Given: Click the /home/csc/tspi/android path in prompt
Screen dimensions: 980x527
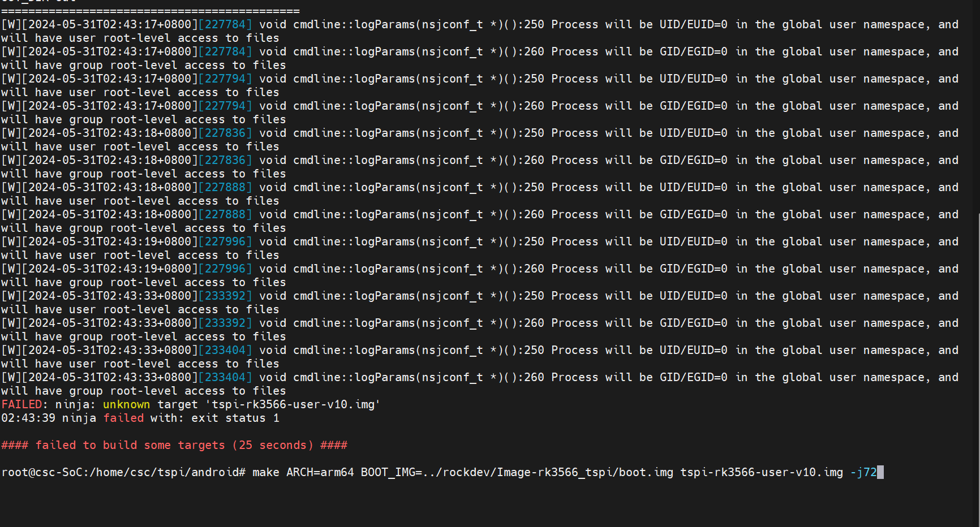Looking at the screenshot, I should [x=167, y=472].
